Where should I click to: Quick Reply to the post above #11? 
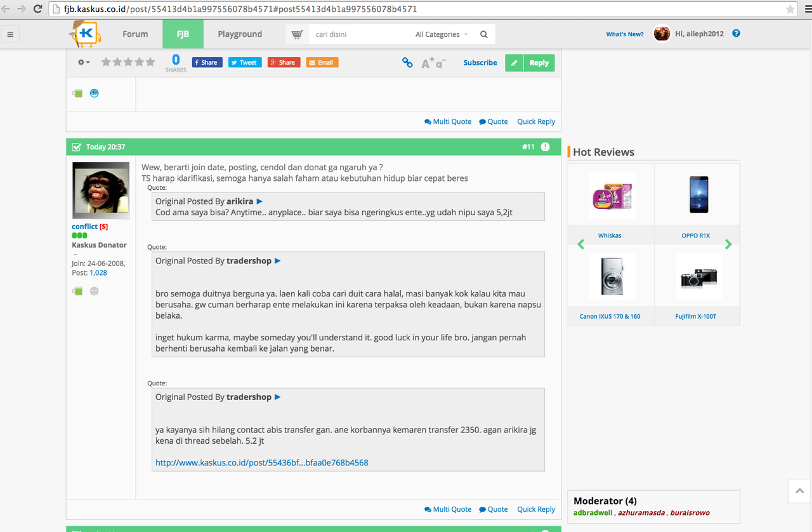click(x=536, y=121)
